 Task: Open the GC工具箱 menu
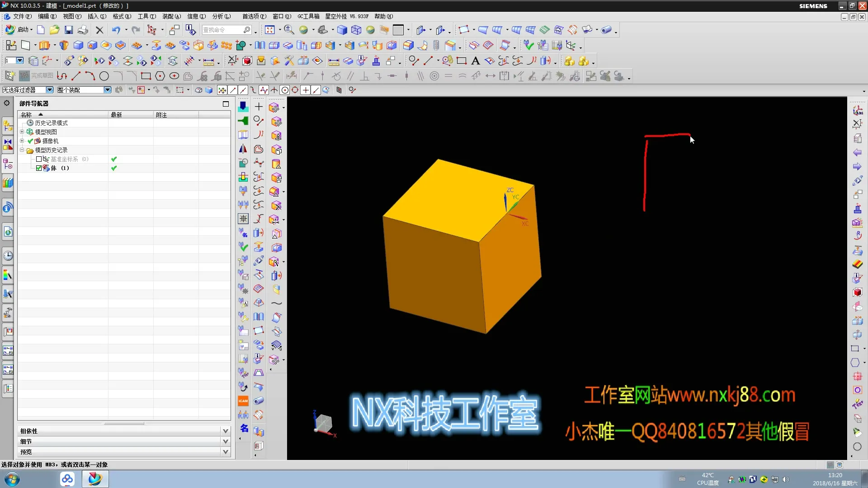(308, 16)
